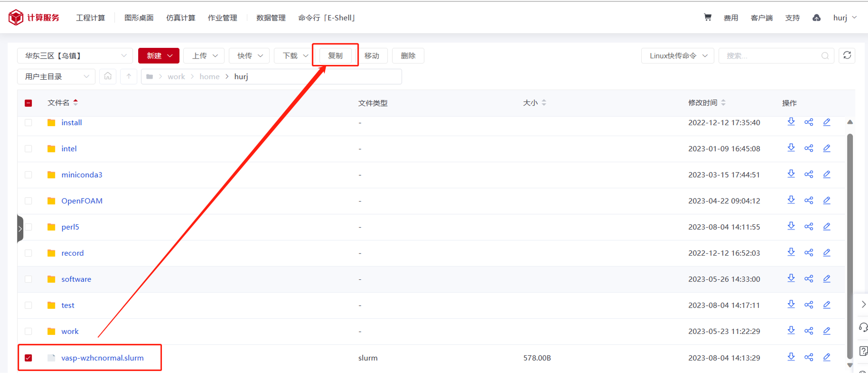Rename the miniconda3 folder
868x380 pixels.
[x=826, y=174]
